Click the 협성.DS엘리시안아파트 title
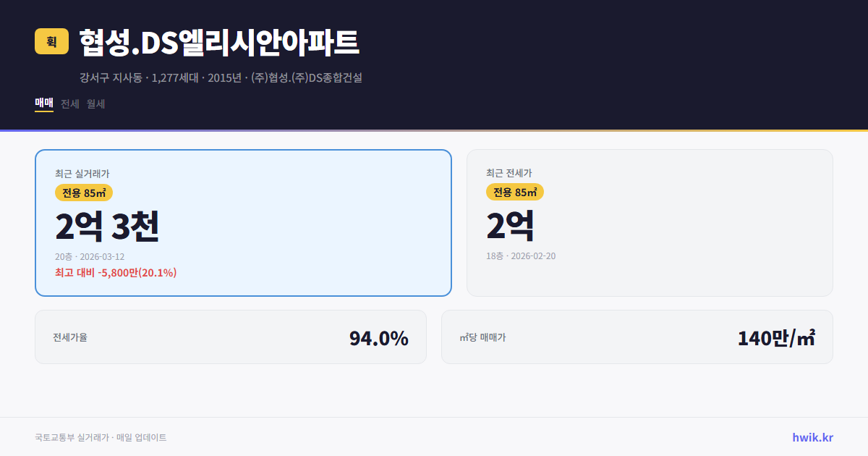The width and height of the screenshot is (868, 456). click(218, 42)
